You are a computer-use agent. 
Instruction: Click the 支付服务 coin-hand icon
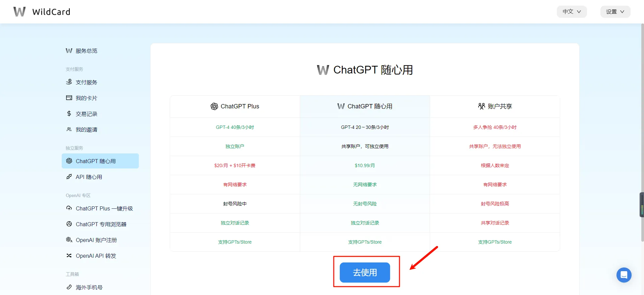click(69, 82)
